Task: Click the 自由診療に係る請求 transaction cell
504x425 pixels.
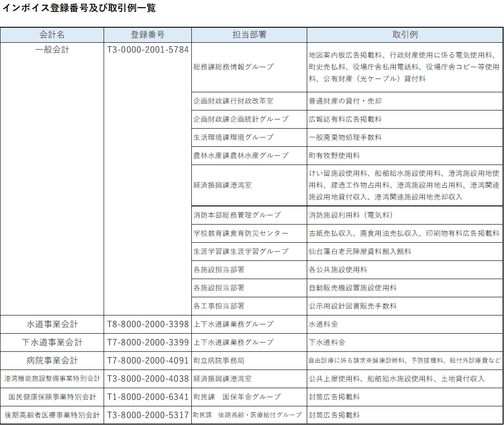Action: point(405,361)
